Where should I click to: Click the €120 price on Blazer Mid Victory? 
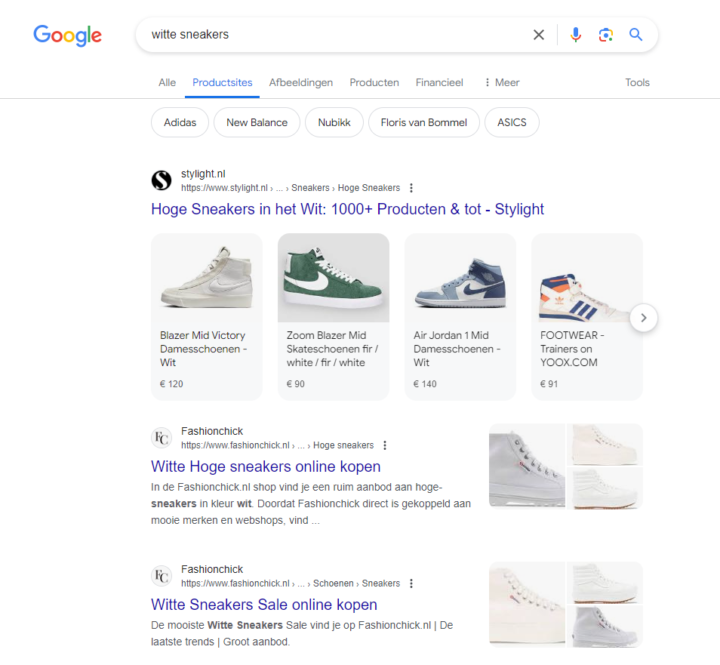click(172, 384)
